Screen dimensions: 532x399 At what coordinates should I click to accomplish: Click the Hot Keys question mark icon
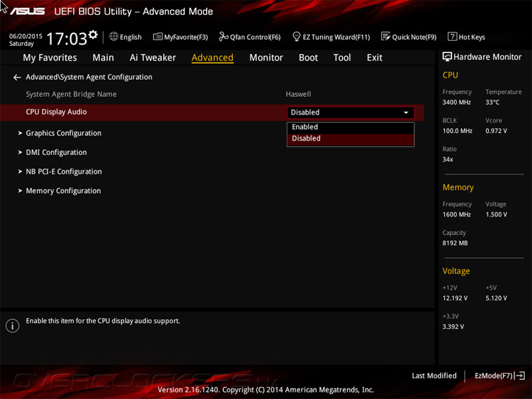click(452, 36)
